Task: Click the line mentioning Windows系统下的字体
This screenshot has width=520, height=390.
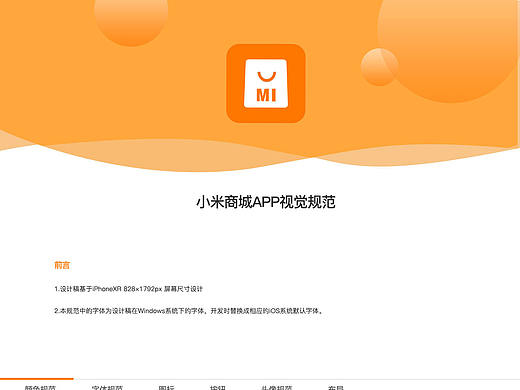Action: click(x=189, y=311)
